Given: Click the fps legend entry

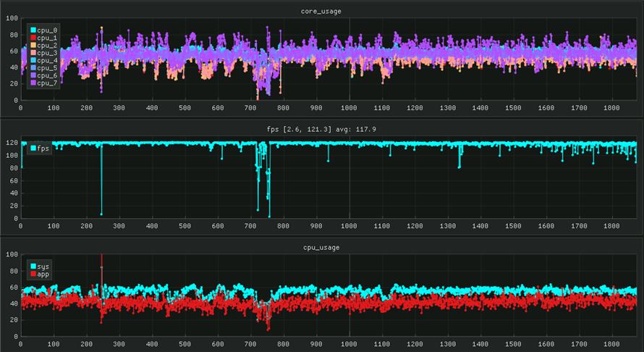Looking at the screenshot, I should point(43,148).
